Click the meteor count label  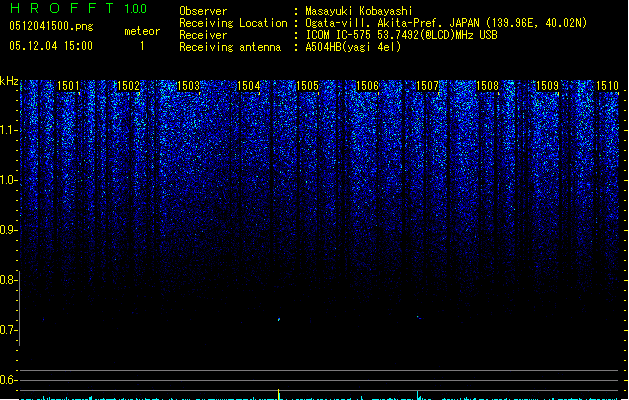[x=142, y=31]
